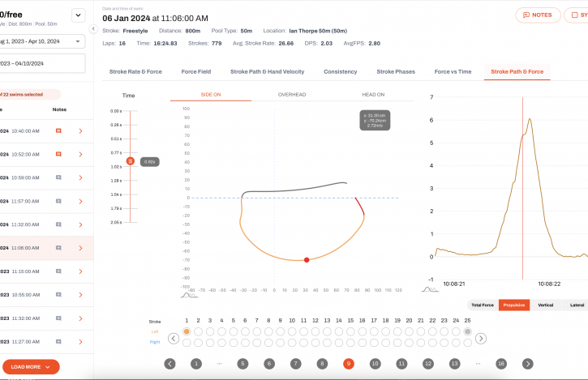Screen dimensions: 588x380
Task: Select left stroke number 5 radio
Action: tap(234, 331)
